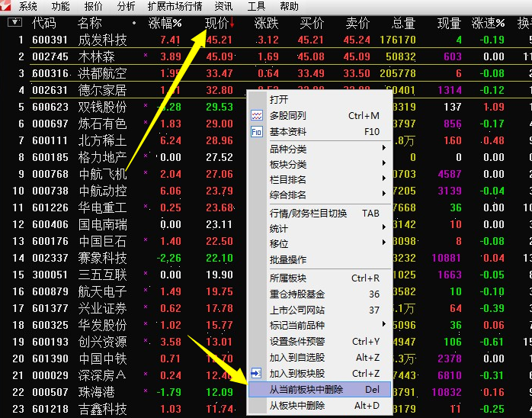Screen dimensions: 532x418
Task: Select stock row 洪都航空
Action: tap(266, 73)
